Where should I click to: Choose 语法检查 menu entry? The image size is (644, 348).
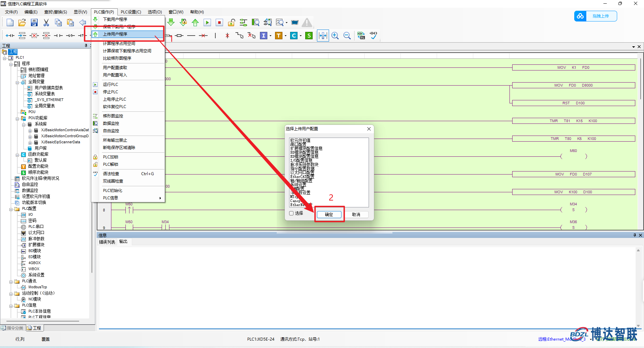128,174
